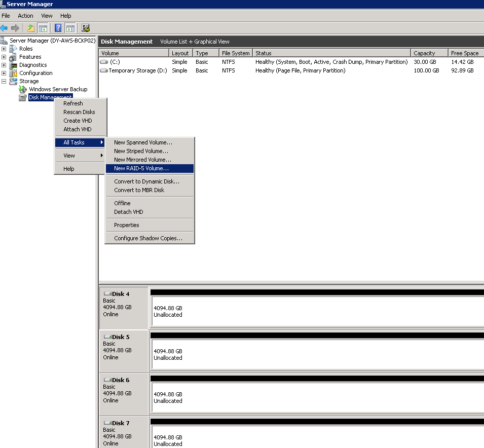
Task: Choose New RAID-5 Volume from submenu
Action: (x=141, y=168)
